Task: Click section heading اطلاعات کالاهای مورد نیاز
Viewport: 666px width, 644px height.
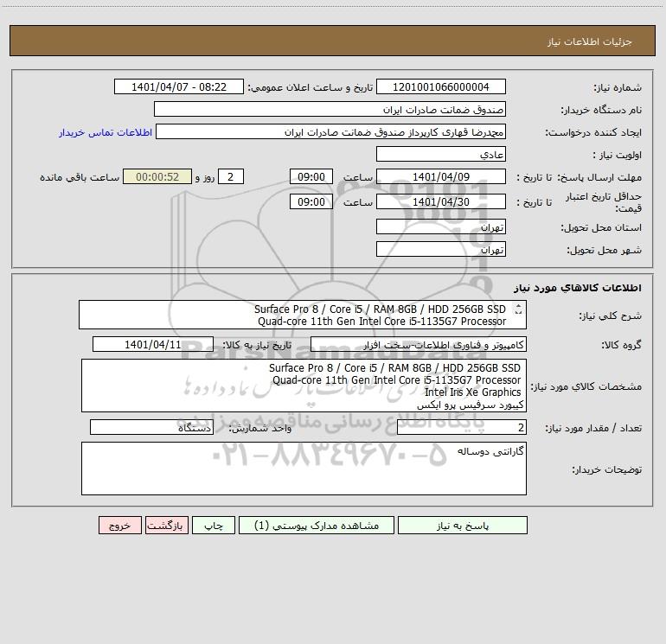Action: click(578, 288)
